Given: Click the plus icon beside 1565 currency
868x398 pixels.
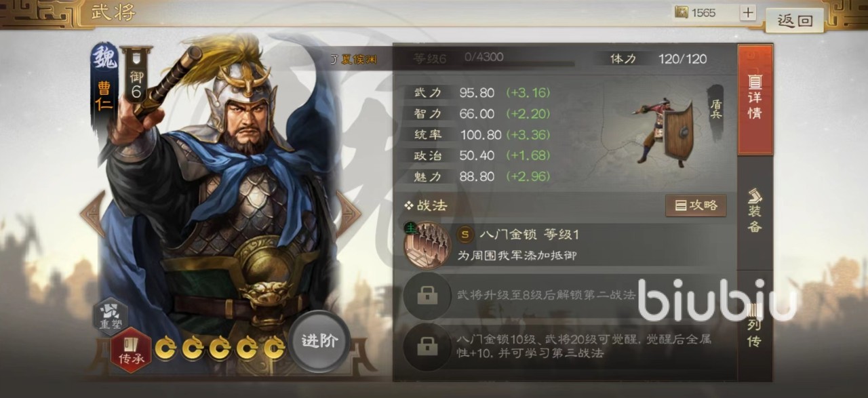Looking at the screenshot, I should click(747, 12).
